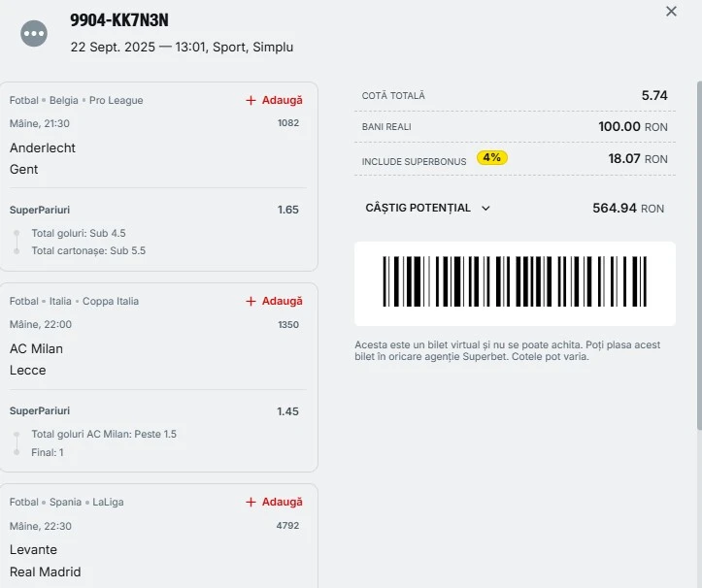Click SuperPariuri 1.65 odds row
This screenshot has height=588, width=702.
(x=155, y=210)
